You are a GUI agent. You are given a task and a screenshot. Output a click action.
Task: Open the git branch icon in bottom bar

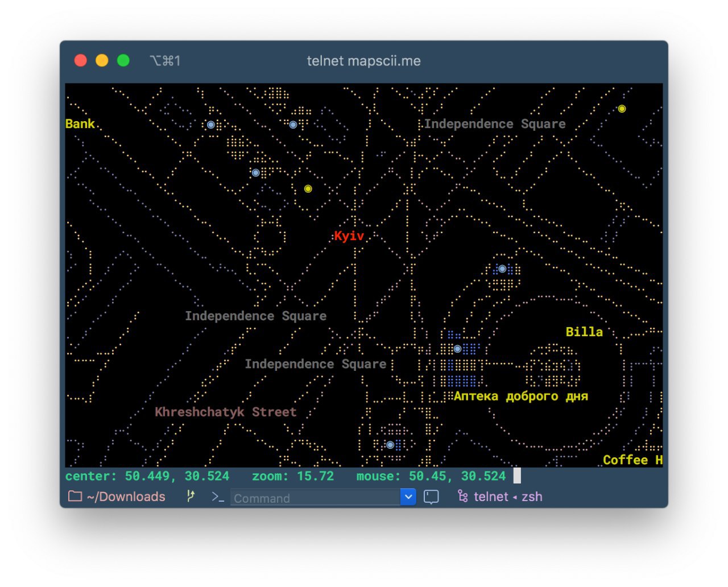191,497
